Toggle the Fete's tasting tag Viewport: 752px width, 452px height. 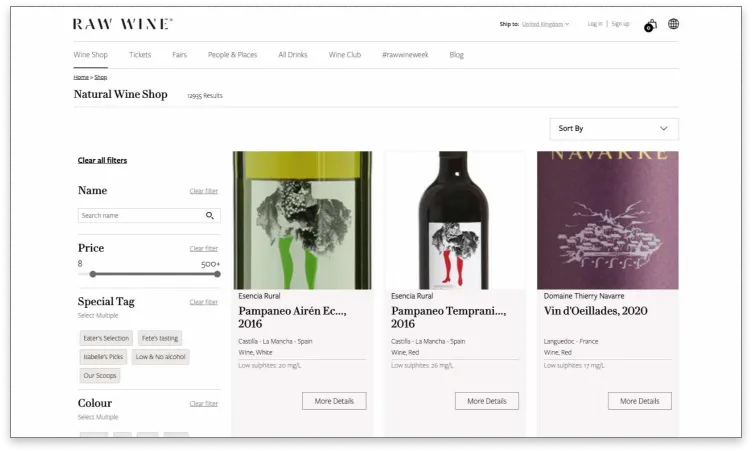click(160, 338)
